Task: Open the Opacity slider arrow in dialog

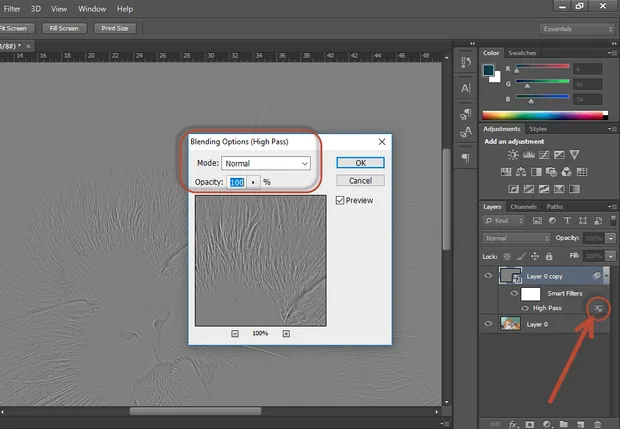Action: (x=253, y=182)
